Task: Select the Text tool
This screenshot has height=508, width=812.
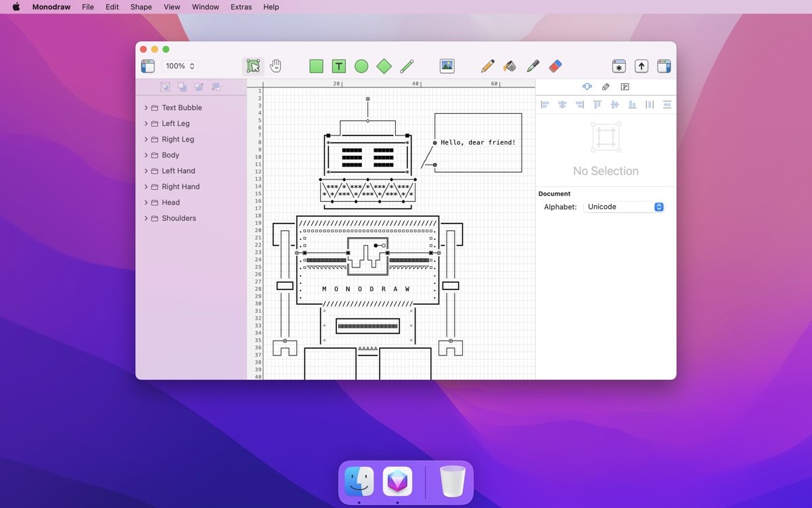Action: point(339,66)
